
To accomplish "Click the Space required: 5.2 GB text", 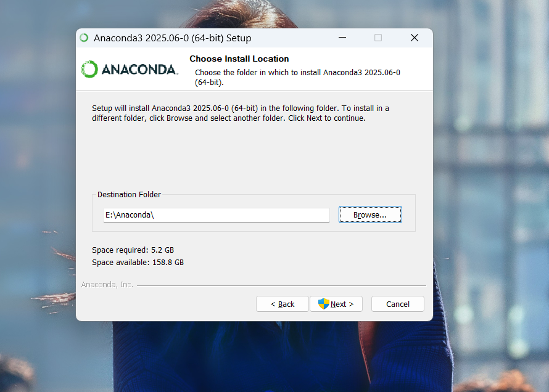I will click(132, 250).
